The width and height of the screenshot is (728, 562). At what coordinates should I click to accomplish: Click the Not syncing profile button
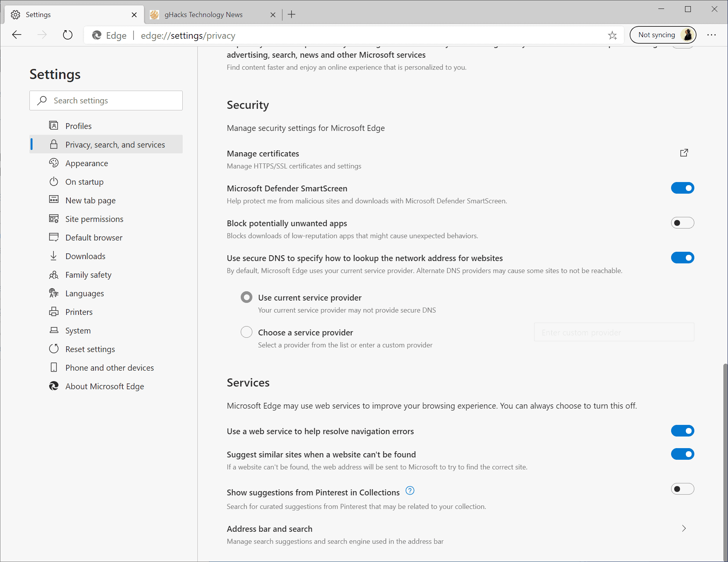click(663, 35)
